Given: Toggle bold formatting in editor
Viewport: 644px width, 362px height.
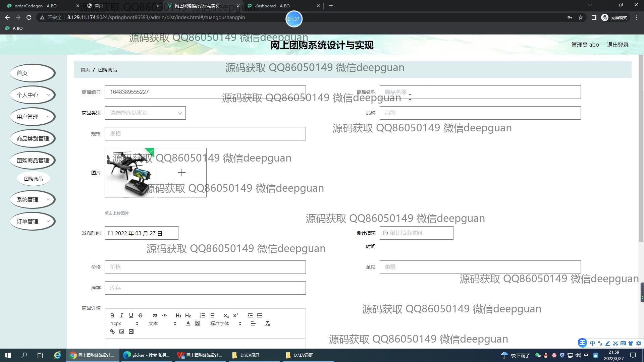Looking at the screenshot, I should (x=112, y=315).
